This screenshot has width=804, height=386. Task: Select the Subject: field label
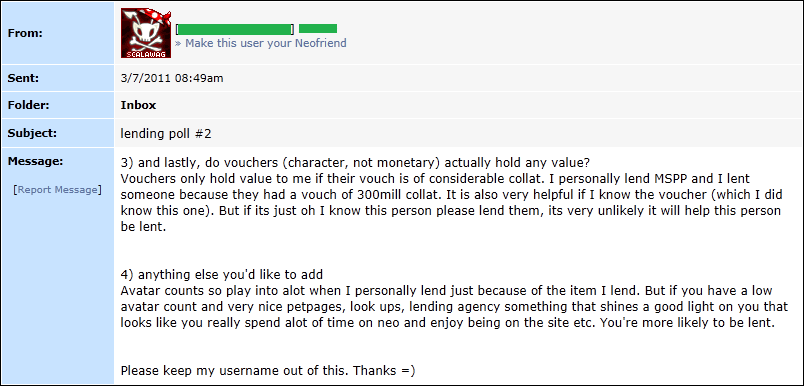[29, 133]
